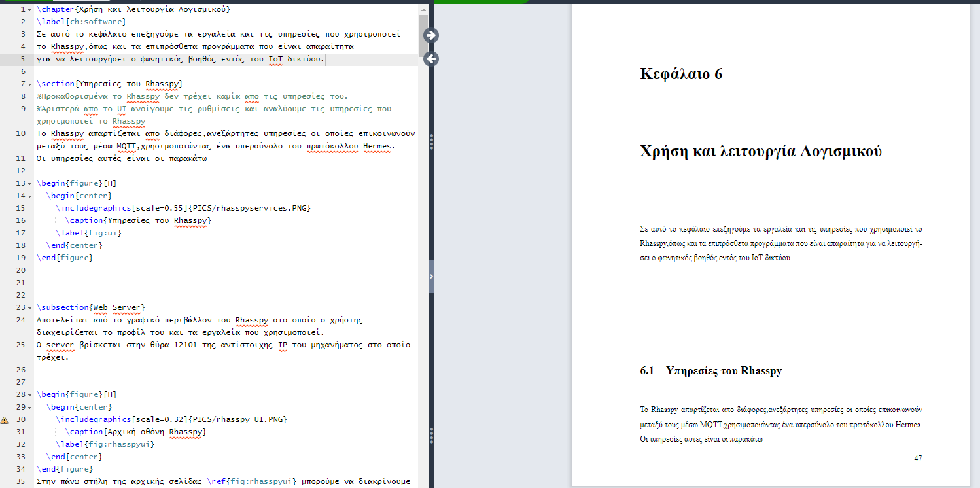
Task: Click the PDF paragraph starting Το Rhasspy απαρτίζεται
Action: pyautogui.click(x=781, y=425)
